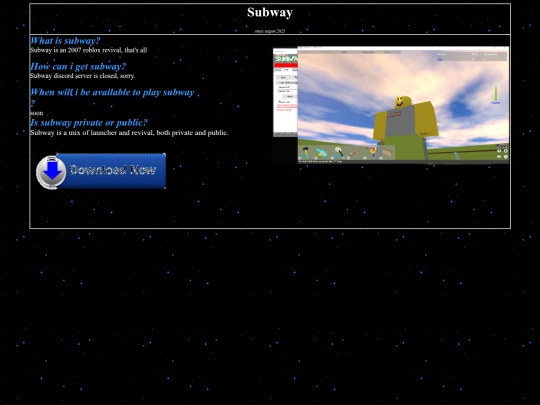Select the hammer tool in the game screenshot

click(x=305, y=152)
